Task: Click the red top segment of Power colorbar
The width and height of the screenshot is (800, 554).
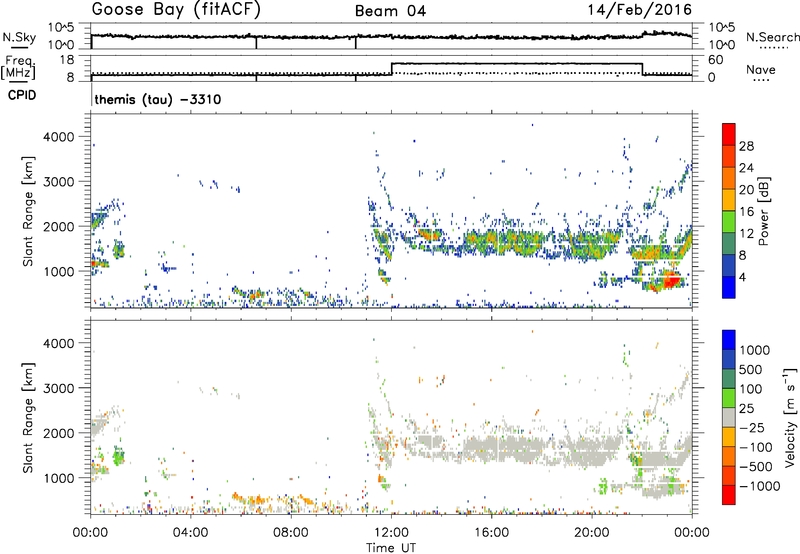Action: (x=729, y=134)
